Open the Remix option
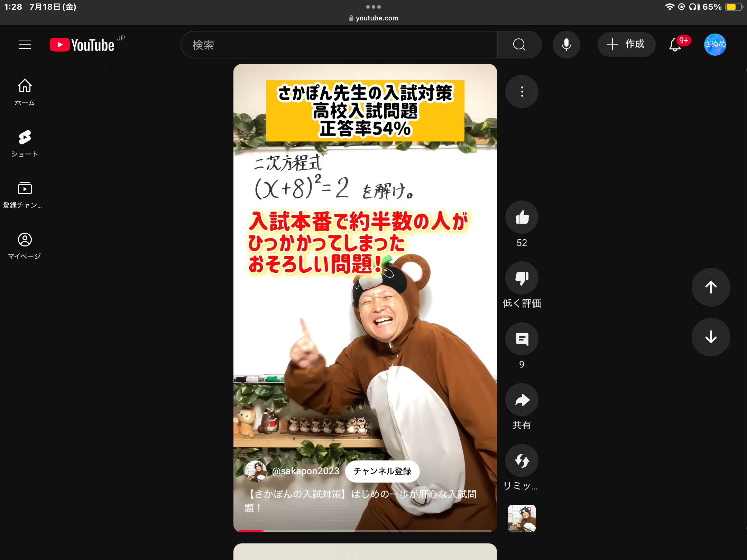 (x=522, y=461)
